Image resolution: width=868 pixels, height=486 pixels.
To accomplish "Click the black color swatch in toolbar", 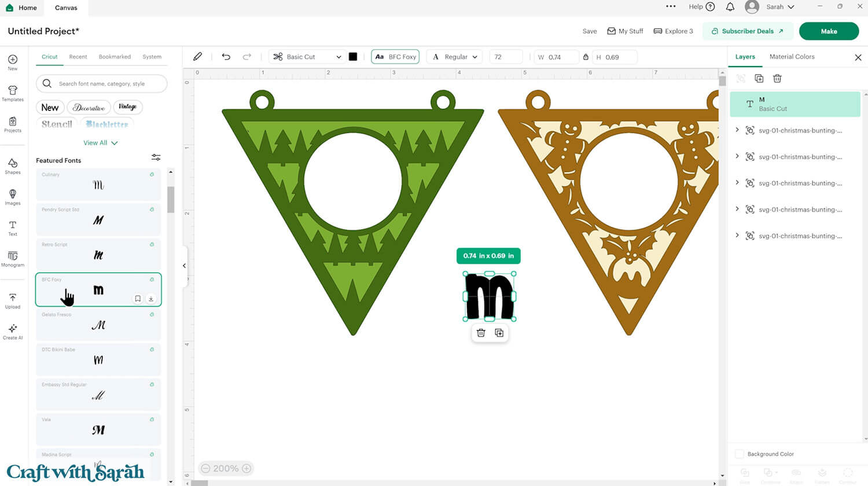I will 354,56.
